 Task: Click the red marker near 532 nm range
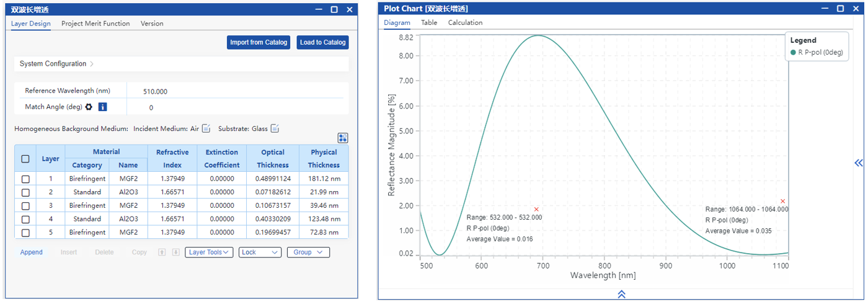tap(536, 209)
